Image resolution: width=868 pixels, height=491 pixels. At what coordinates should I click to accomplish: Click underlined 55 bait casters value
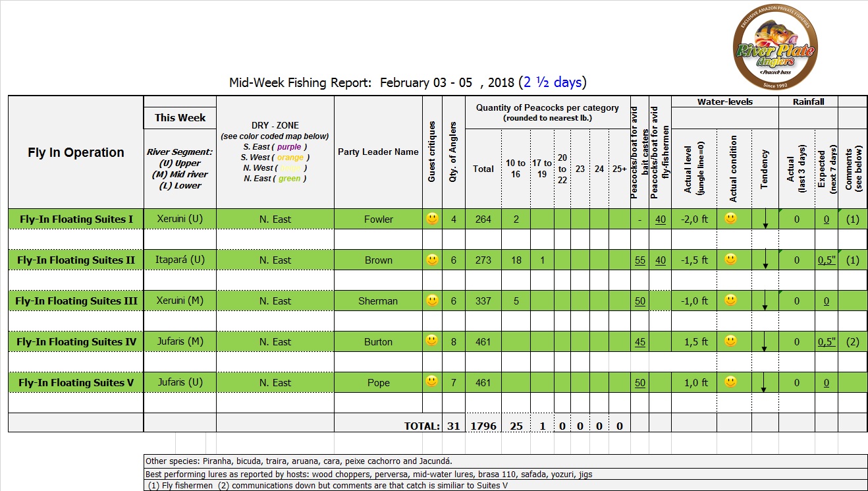click(x=639, y=260)
